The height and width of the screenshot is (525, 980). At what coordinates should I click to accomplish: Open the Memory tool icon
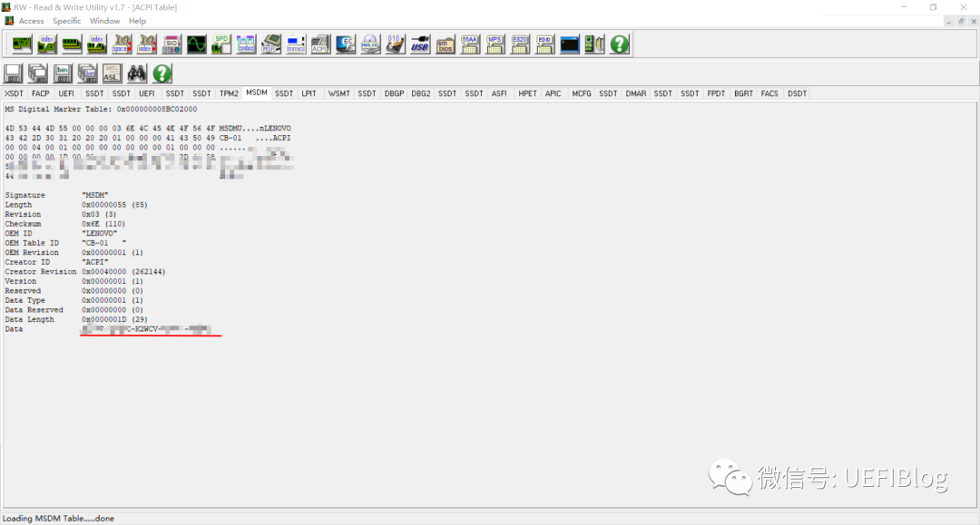72,44
